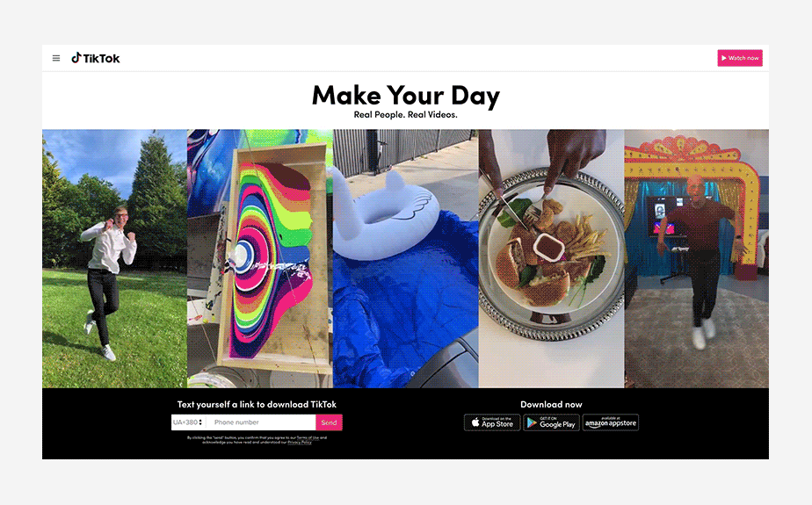Focus the Phone number input field

261,422
